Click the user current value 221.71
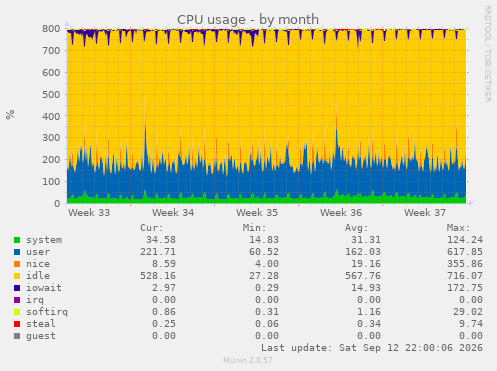The image size is (497, 371). [158, 252]
